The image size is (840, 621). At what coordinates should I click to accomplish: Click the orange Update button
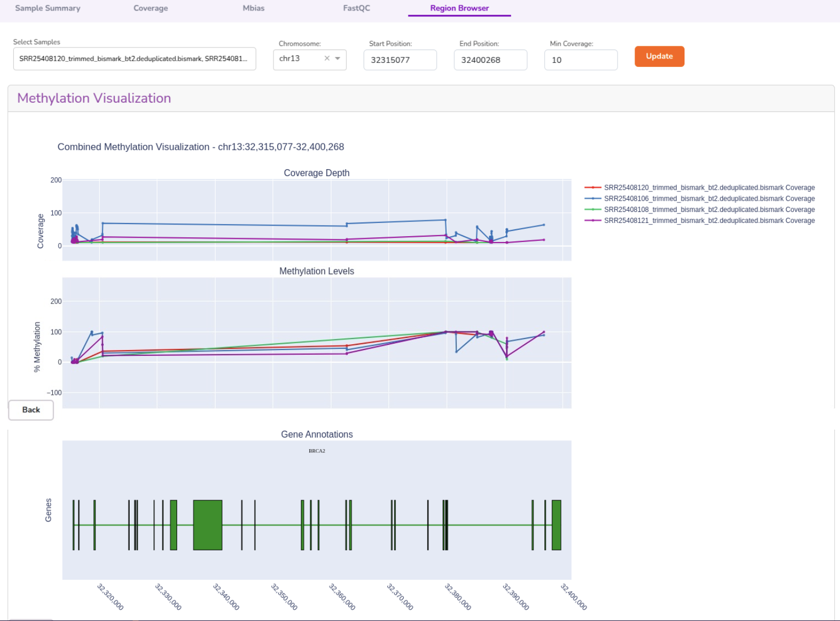[x=659, y=56]
